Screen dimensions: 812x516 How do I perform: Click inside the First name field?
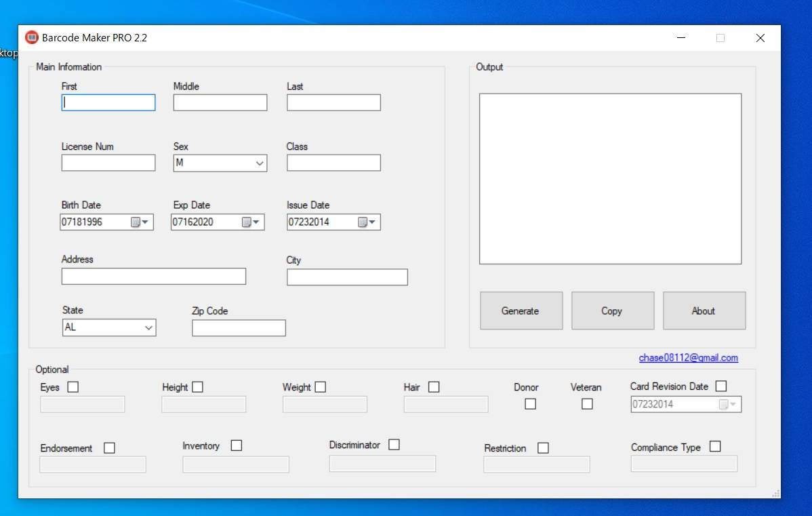click(108, 102)
